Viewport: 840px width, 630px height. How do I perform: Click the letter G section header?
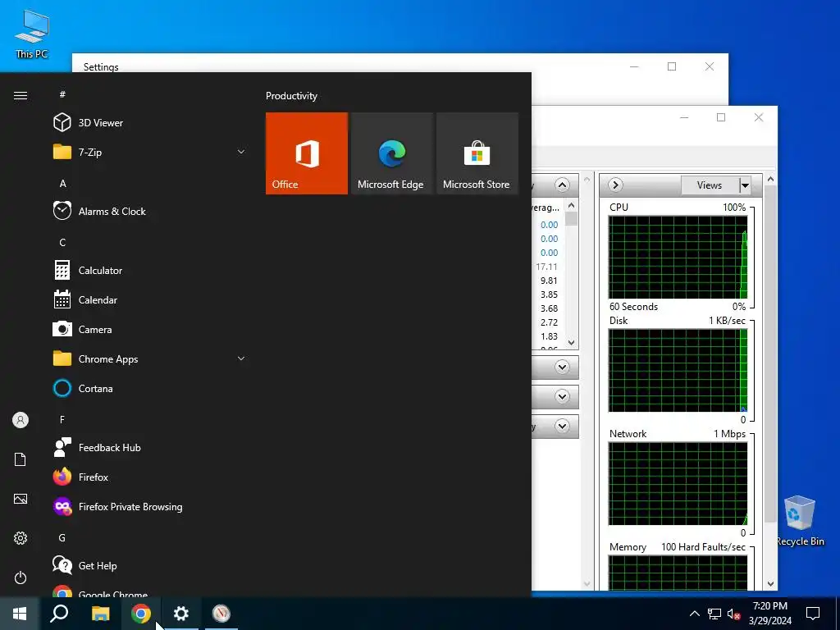click(62, 538)
